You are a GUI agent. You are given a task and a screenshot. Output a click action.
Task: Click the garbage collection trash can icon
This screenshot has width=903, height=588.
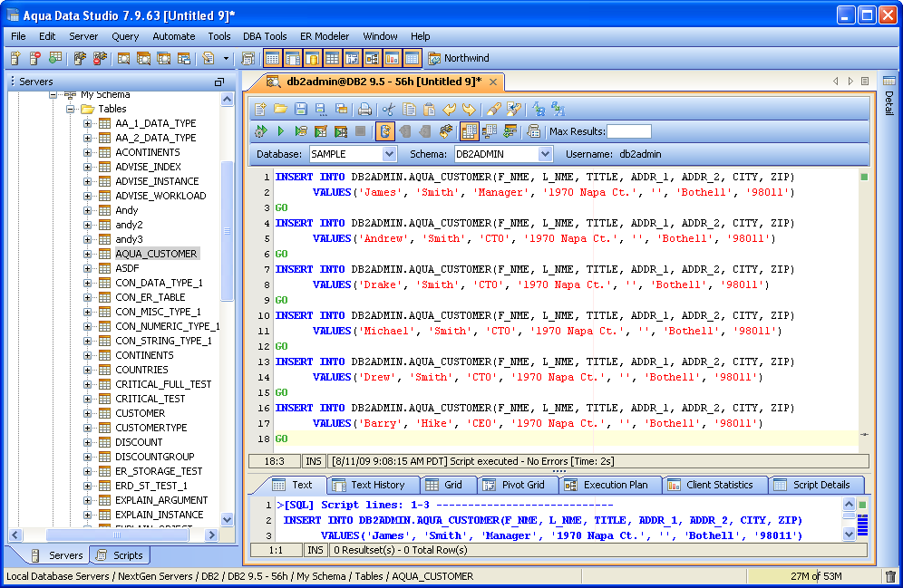(889, 576)
